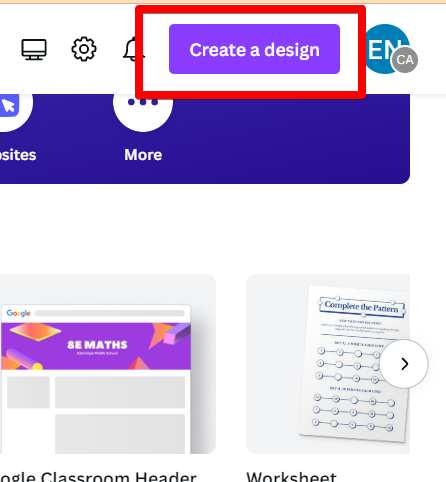
Task: Click the Worksheet title text
Action: tap(291, 477)
